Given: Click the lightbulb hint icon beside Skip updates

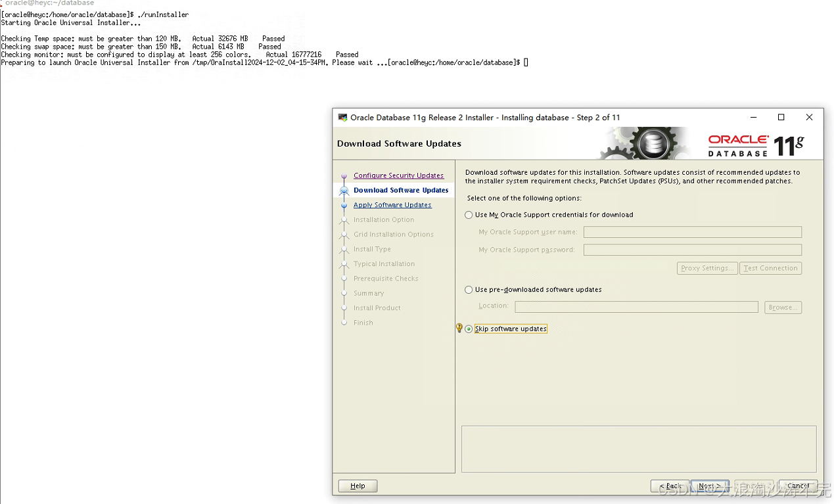Looking at the screenshot, I should [x=459, y=328].
